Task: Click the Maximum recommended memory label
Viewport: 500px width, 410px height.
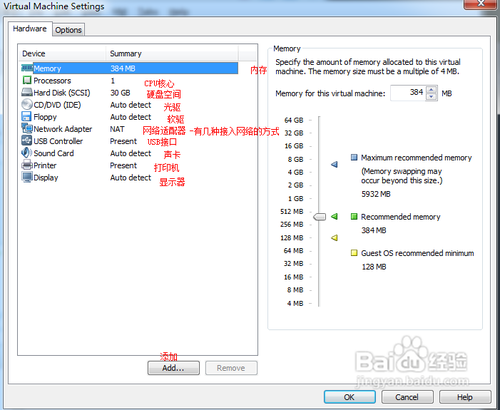Action: click(x=416, y=158)
